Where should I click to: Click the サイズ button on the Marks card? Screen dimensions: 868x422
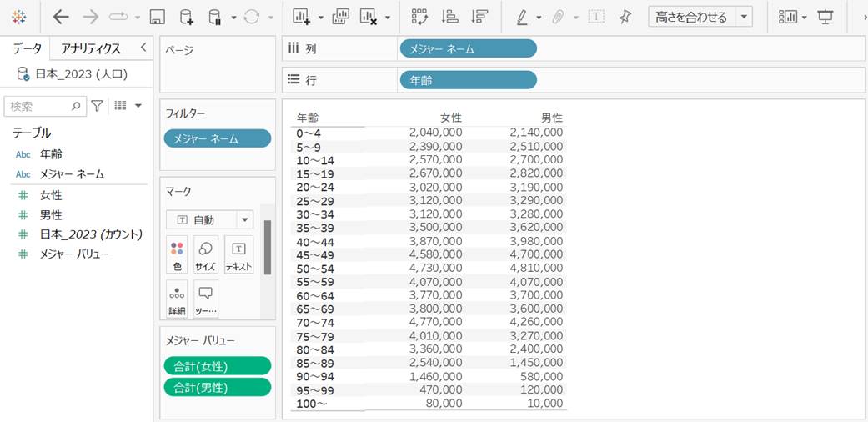click(x=205, y=255)
